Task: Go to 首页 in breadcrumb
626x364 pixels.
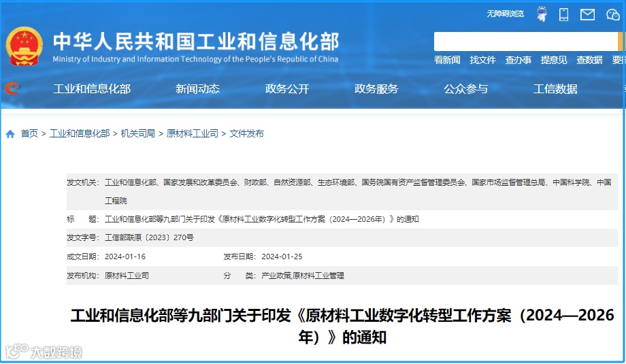Action: tap(29, 134)
